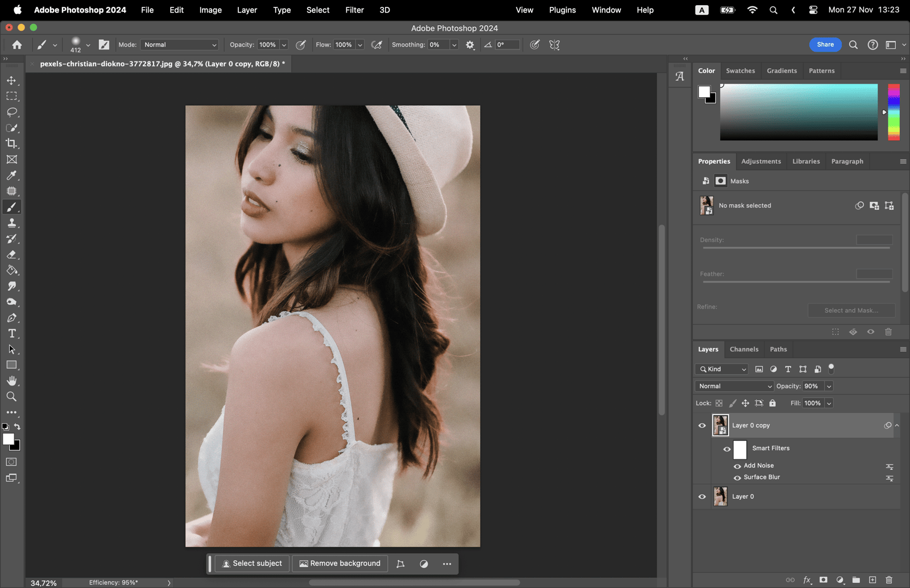Select the Eyedropper tool
Image resolution: width=910 pixels, height=588 pixels.
[11, 176]
